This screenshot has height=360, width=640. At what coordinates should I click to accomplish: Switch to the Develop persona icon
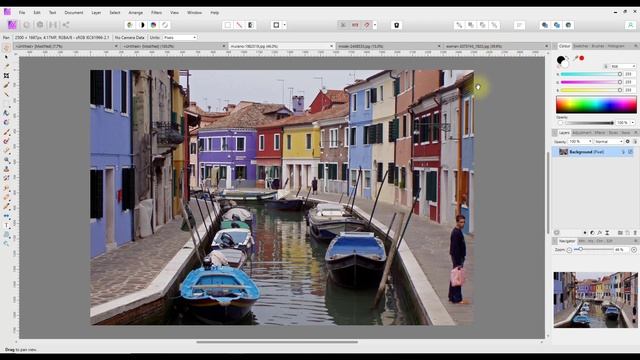[40, 25]
